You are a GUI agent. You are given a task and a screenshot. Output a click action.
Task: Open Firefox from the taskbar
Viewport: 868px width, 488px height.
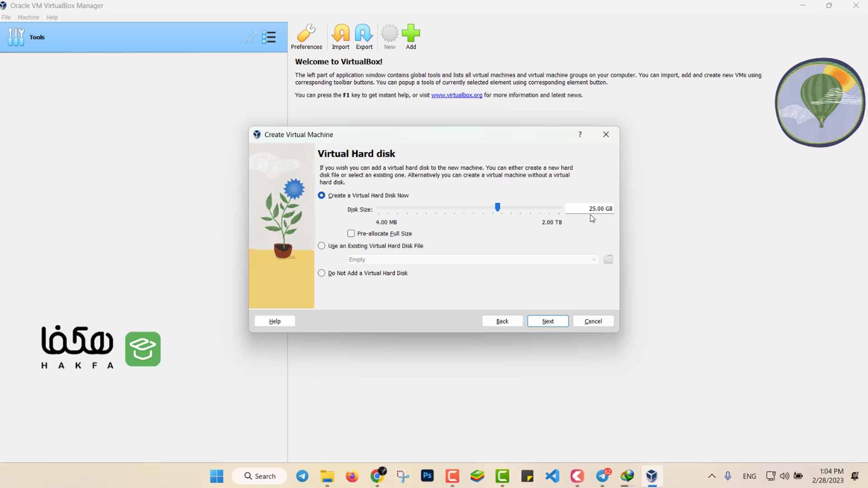pos(352,476)
